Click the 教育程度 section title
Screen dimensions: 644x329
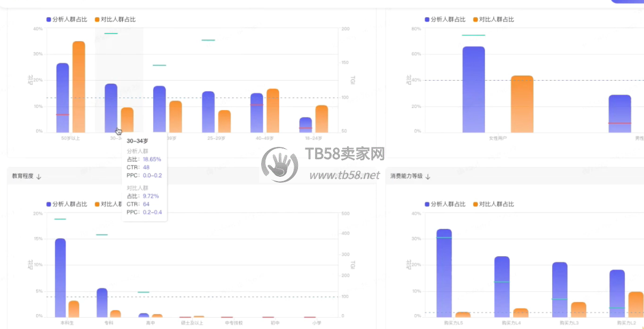(22, 176)
